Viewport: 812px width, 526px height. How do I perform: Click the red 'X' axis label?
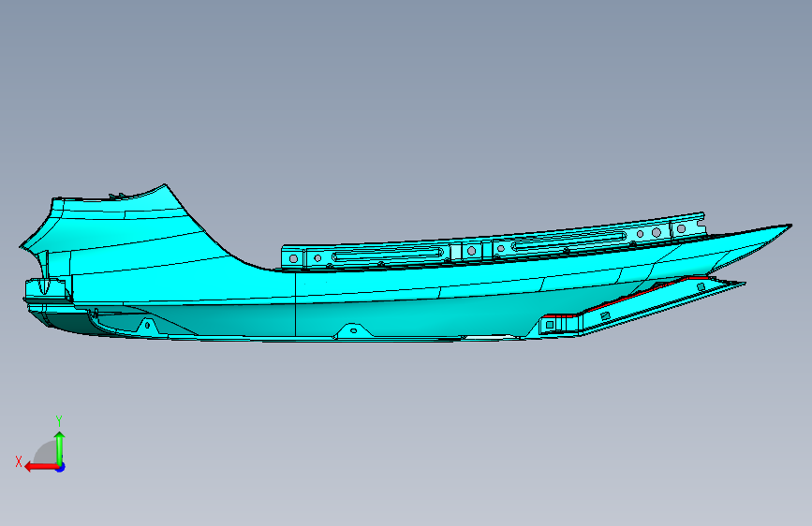19,461
